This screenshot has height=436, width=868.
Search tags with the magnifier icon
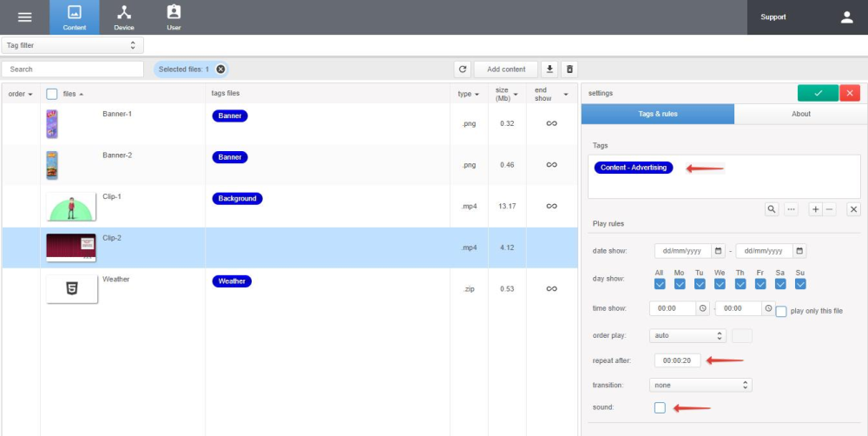click(x=772, y=209)
